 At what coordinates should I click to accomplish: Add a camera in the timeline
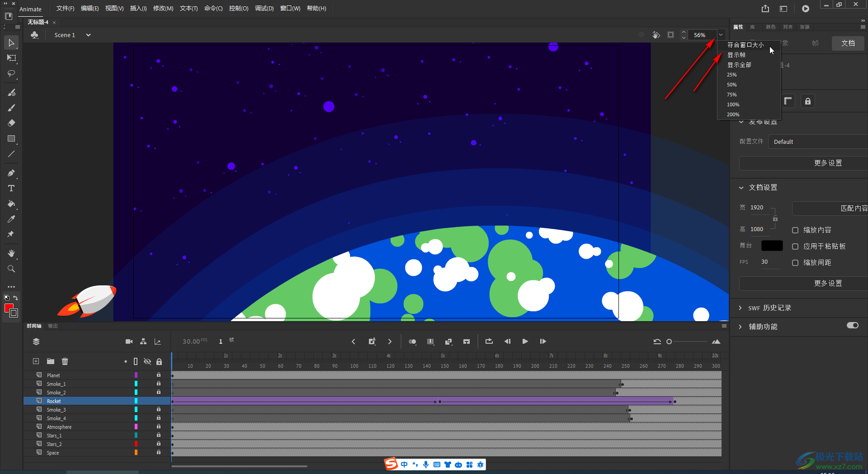tap(129, 341)
